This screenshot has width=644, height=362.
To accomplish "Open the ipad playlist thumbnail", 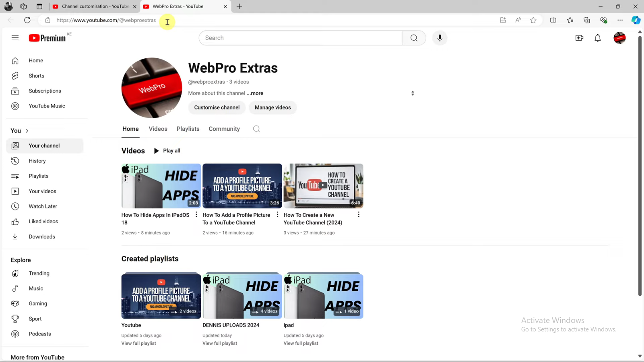I will pyautogui.click(x=323, y=296).
